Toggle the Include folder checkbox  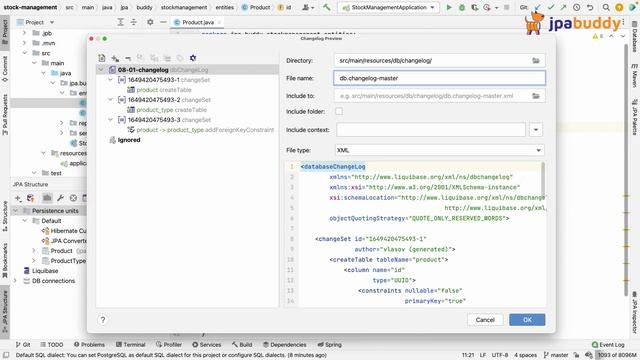(339, 111)
